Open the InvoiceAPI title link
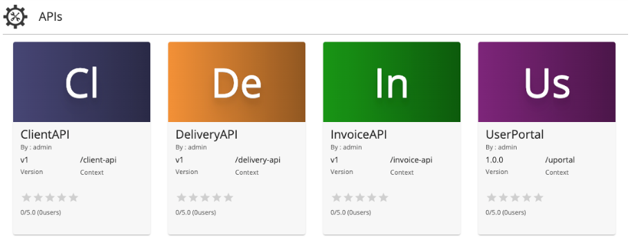The width and height of the screenshot is (644, 251). tap(359, 135)
